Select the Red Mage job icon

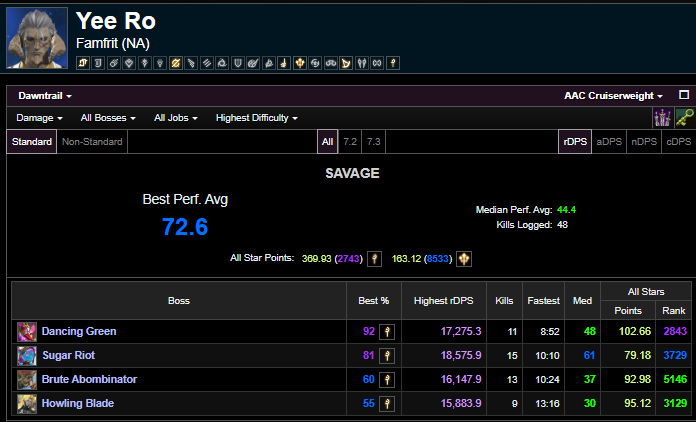284,63
